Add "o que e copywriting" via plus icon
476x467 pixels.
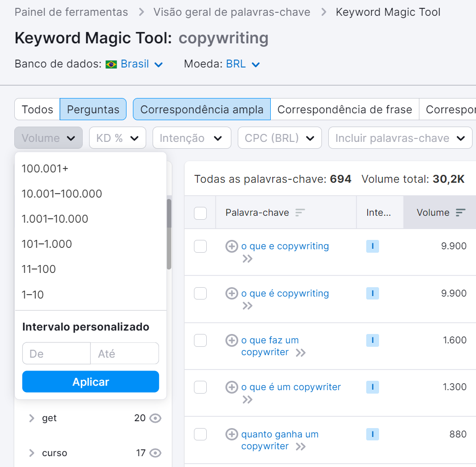pos(231,246)
